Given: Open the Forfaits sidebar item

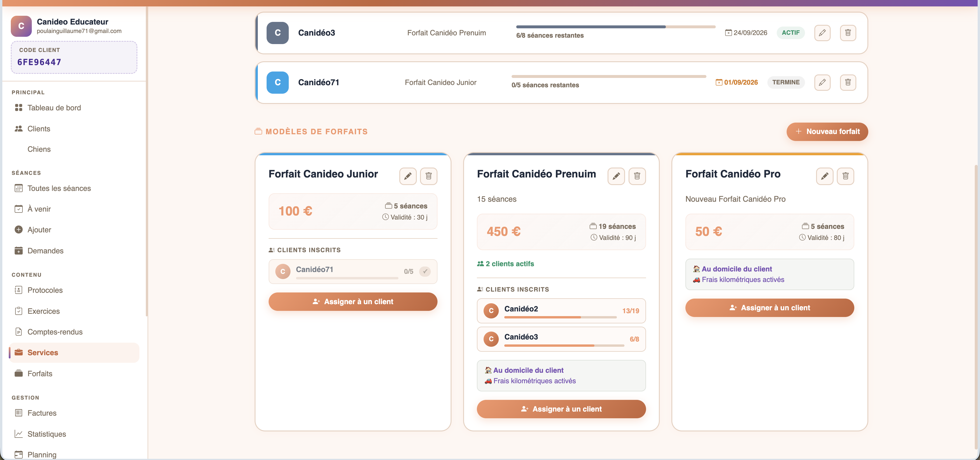Looking at the screenshot, I should (74, 374).
